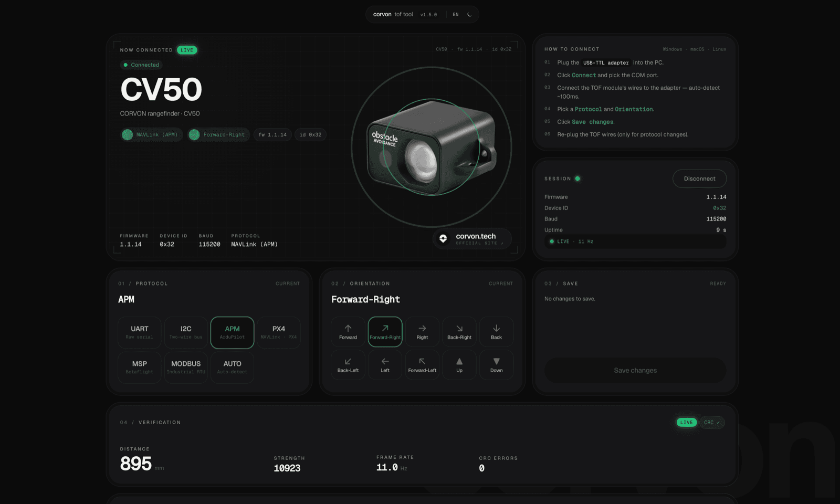Click the fw 1.1.14 chip
Screen dimensions: 840x504
tap(272, 135)
